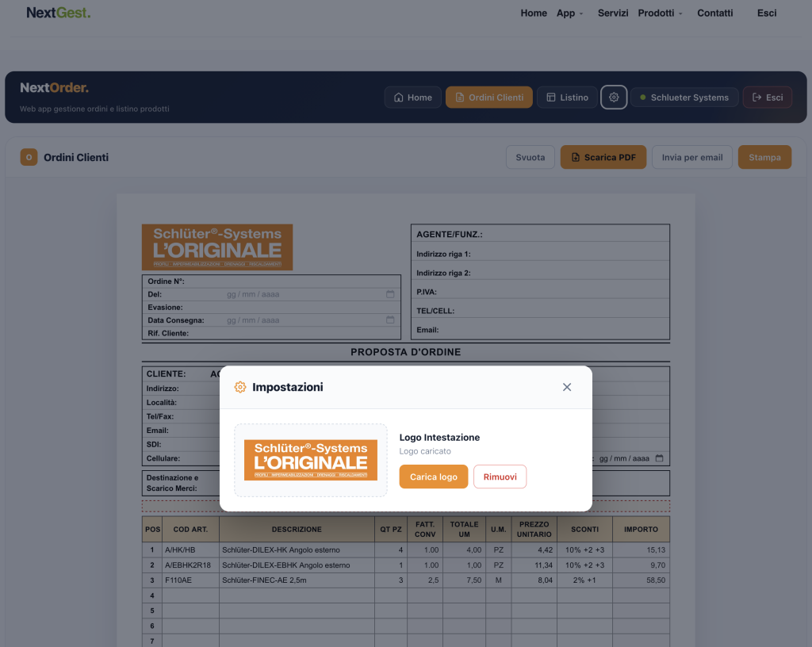Click the NextOrder logo text
Viewport: 812px width, 647px height.
coord(55,87)
